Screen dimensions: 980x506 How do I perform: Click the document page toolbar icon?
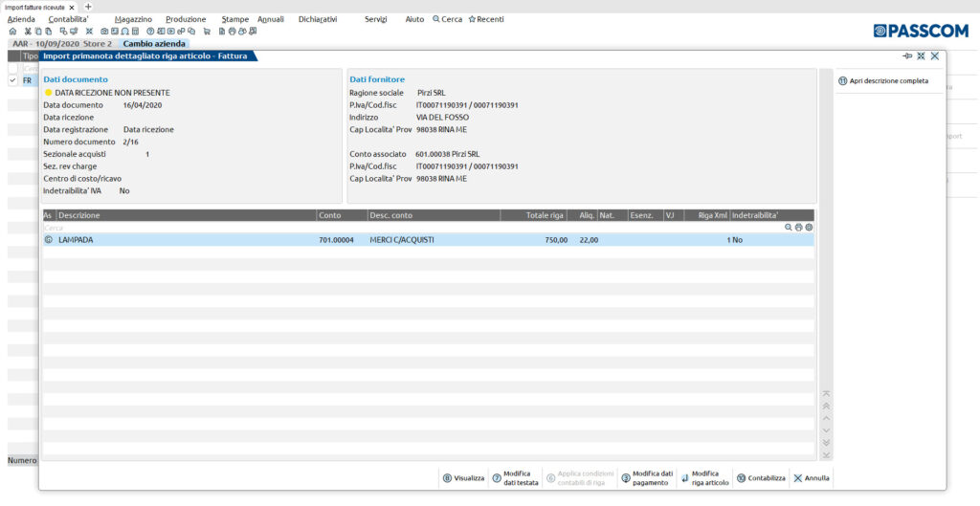222,32
